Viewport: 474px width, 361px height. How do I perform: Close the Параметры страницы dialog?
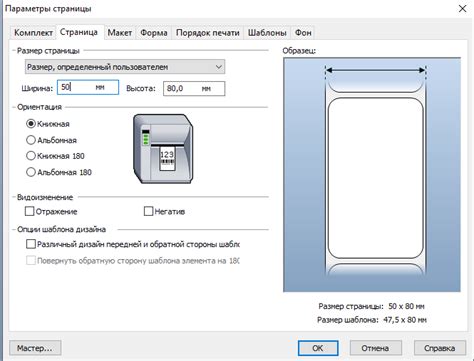tap(462, 9)
